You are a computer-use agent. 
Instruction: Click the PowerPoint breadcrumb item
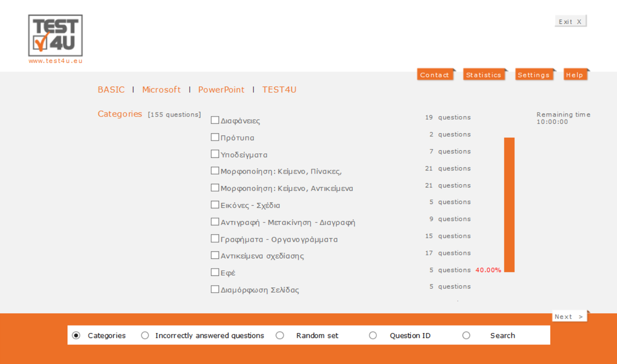pyautogui.click(x=221, y=90)
